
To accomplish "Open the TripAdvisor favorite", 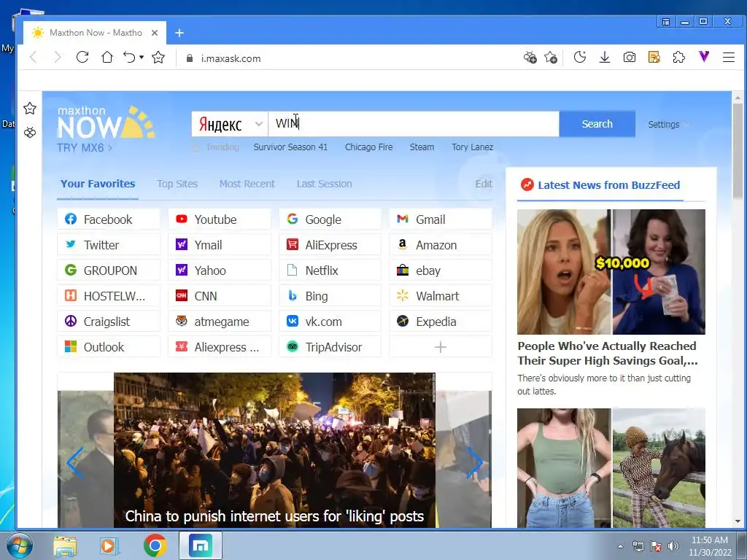I will click(x=330, y=347).
